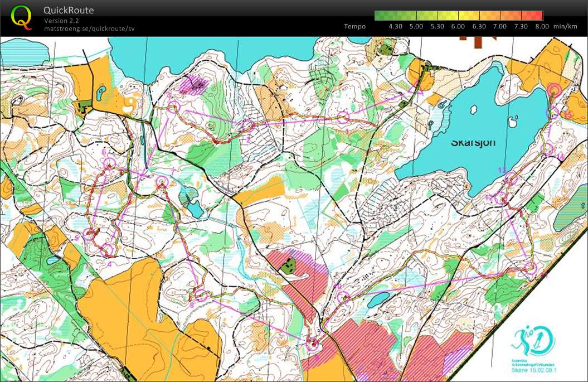The height and width of the screenshot is (382, 588).
Task: Click control circle 1 on the map
Action: click(343, 118)
